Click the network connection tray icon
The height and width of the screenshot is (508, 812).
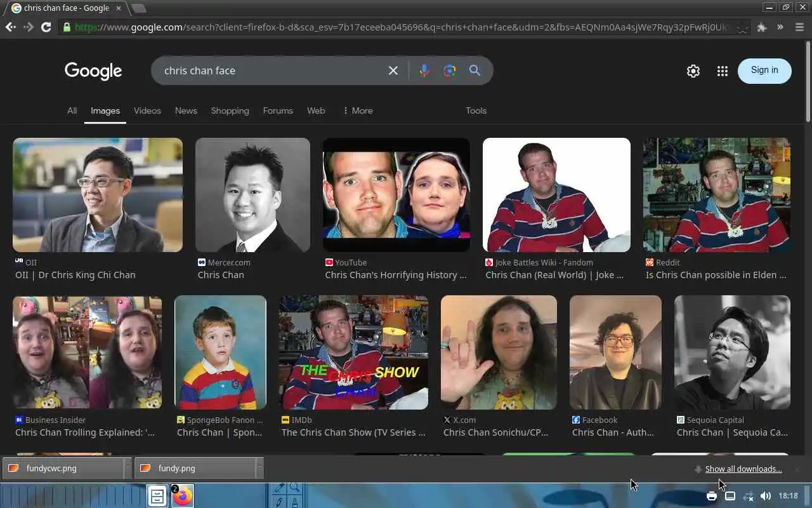748,496
